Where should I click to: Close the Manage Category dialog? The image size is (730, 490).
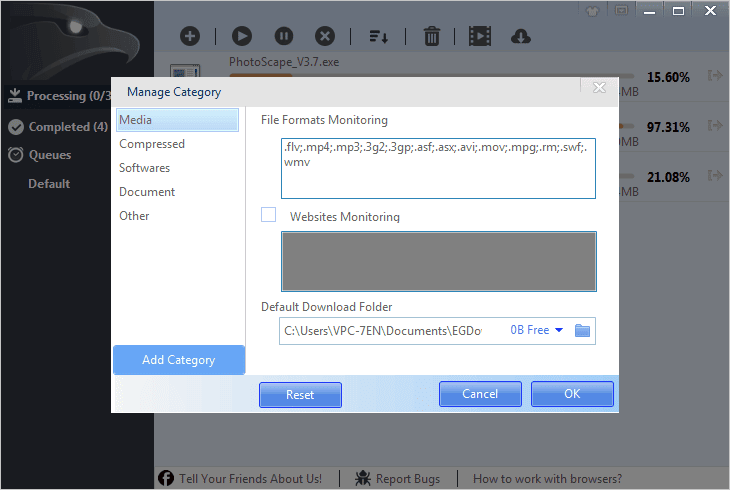point(599,87)
